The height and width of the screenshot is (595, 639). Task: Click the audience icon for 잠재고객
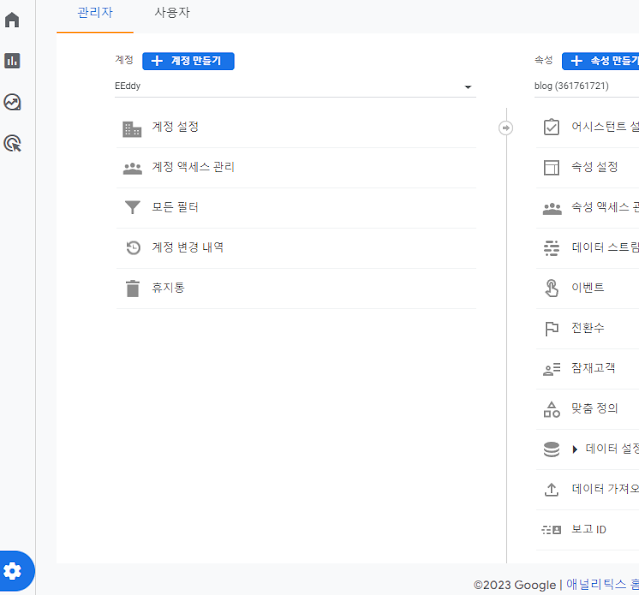coord(552,369)
